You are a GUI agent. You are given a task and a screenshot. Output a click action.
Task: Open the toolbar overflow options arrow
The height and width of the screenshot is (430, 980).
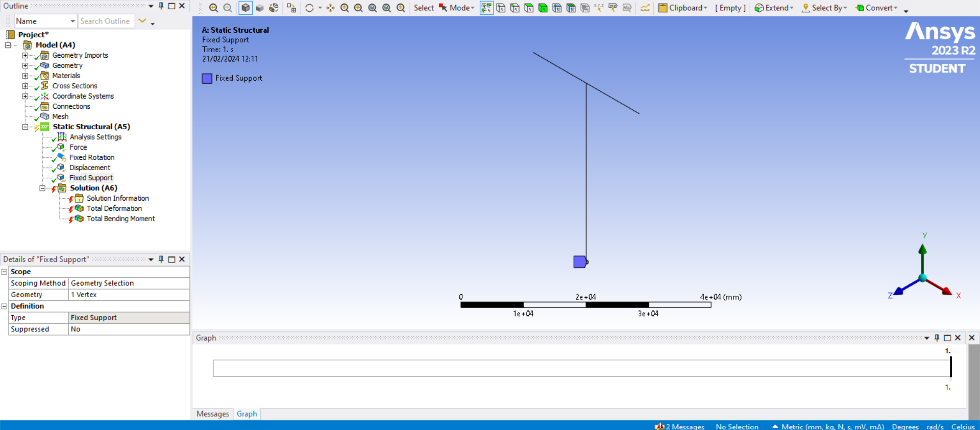click(x=906, y=11)
